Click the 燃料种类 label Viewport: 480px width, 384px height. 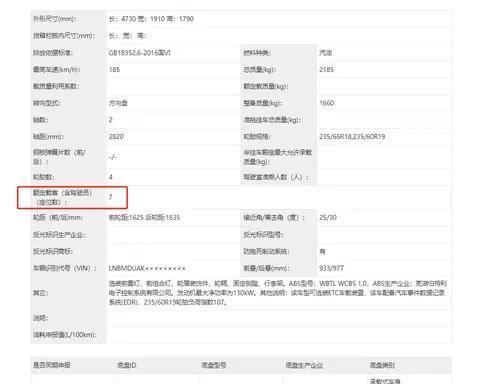click(x=257, y=53)
